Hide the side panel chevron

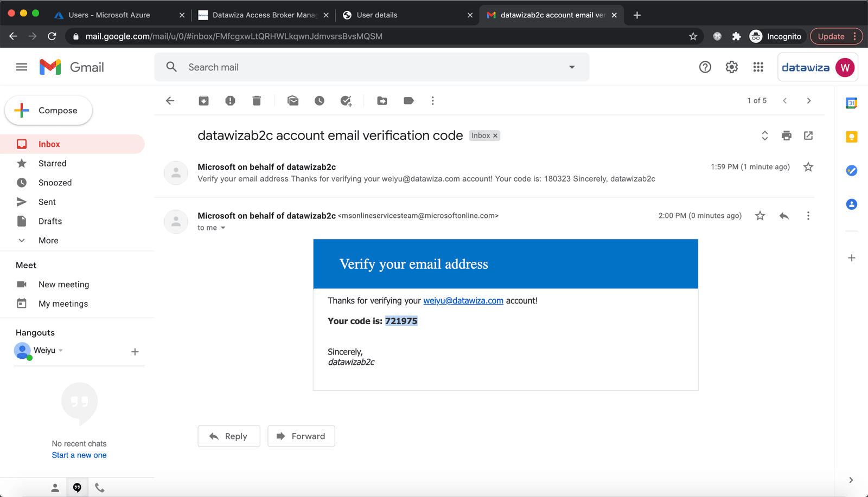851,480
